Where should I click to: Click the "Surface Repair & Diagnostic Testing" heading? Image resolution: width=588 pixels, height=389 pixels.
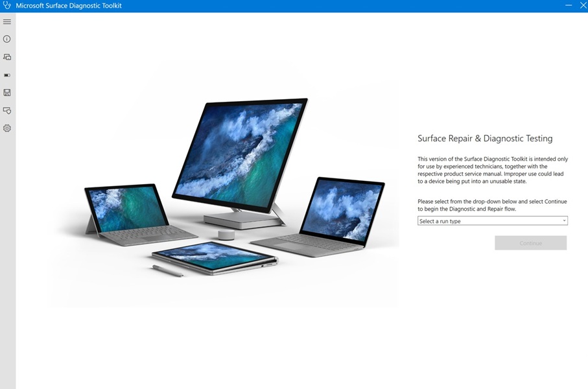click(485, 138)
